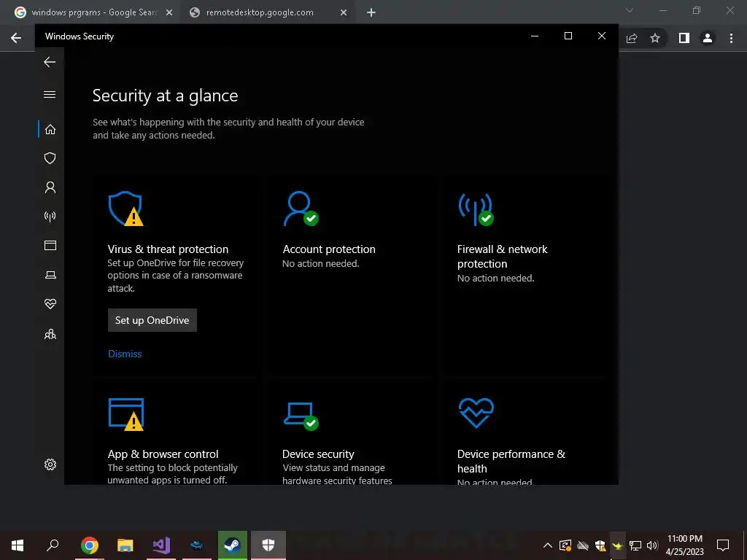Screen dimensions: 747x560
Task: Click the Windows Security tray shield icon
Action: 600,545
